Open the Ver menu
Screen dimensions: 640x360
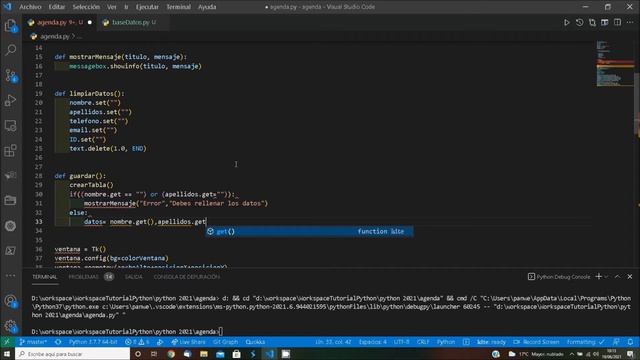click(x=112, y=7)
